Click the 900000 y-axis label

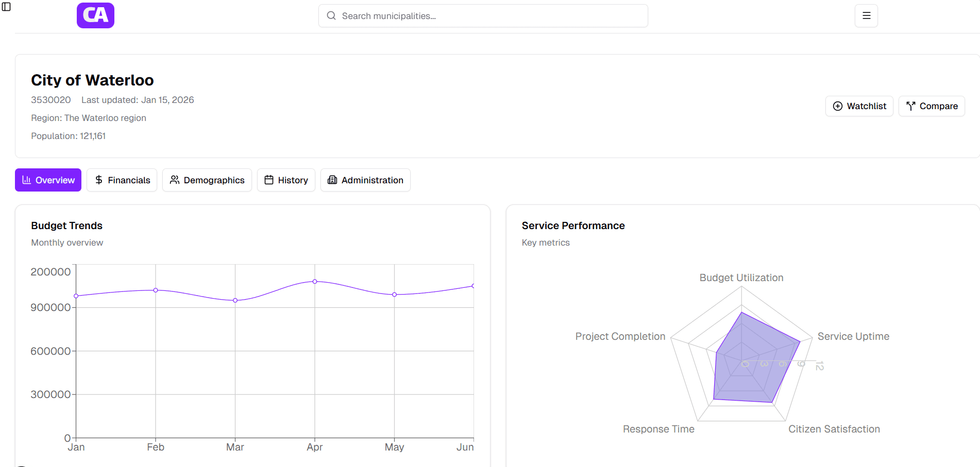click(x=50, y=307)
